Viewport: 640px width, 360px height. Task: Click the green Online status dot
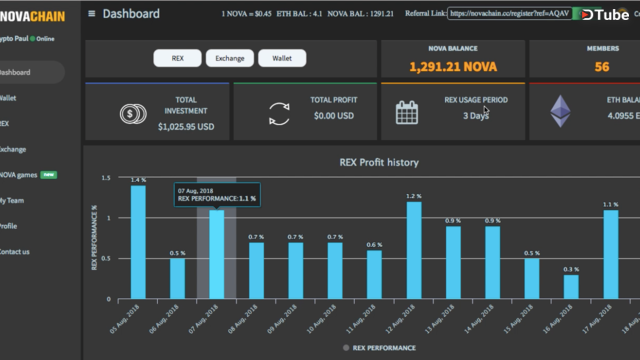33,38
